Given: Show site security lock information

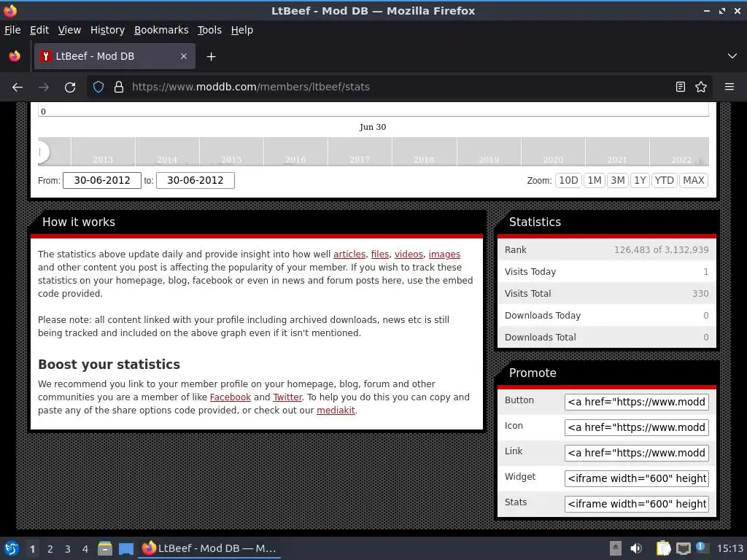Looking at the screenshot, I should point(119,87).
